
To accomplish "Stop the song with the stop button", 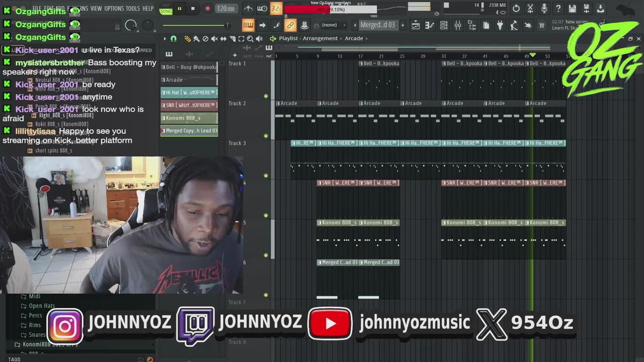I will coord(193,9).
